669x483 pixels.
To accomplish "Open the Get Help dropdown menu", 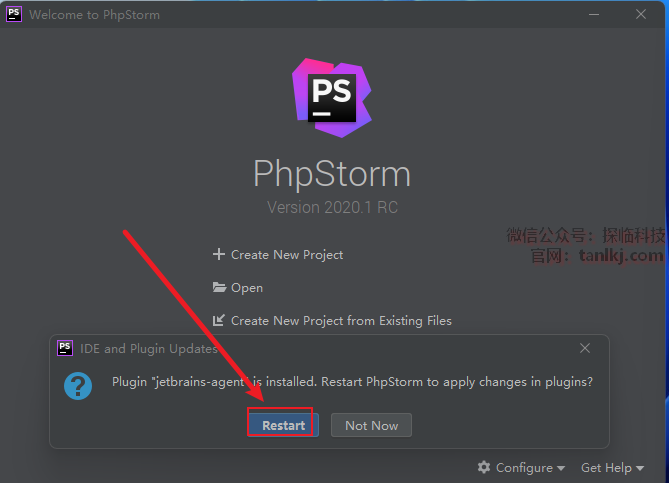I will coord(611,468).
